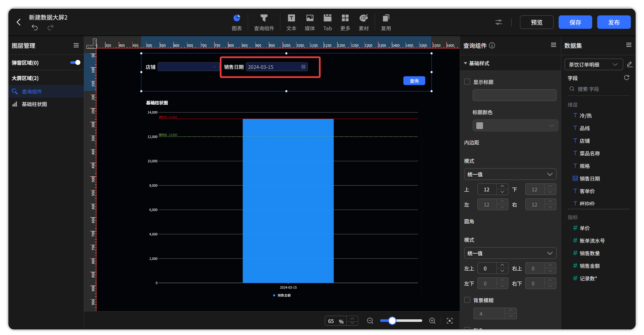Open the 素材 materials palette
The height and width of the screenshot is (335, 644).
[x=364, y=22]
